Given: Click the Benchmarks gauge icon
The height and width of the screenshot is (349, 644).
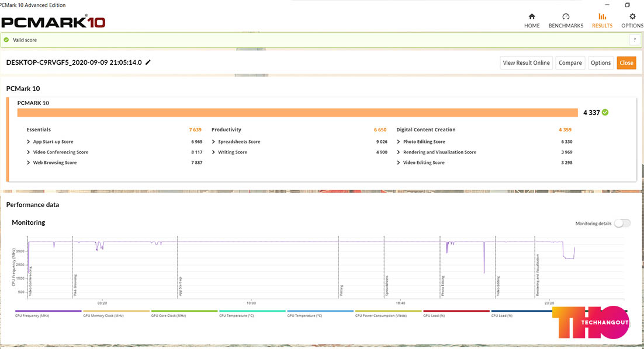Looking at the screenshot, I should pos(566,16).
